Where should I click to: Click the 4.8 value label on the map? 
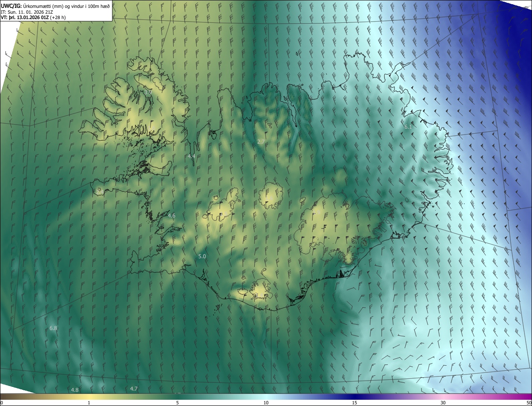[75, 390]
